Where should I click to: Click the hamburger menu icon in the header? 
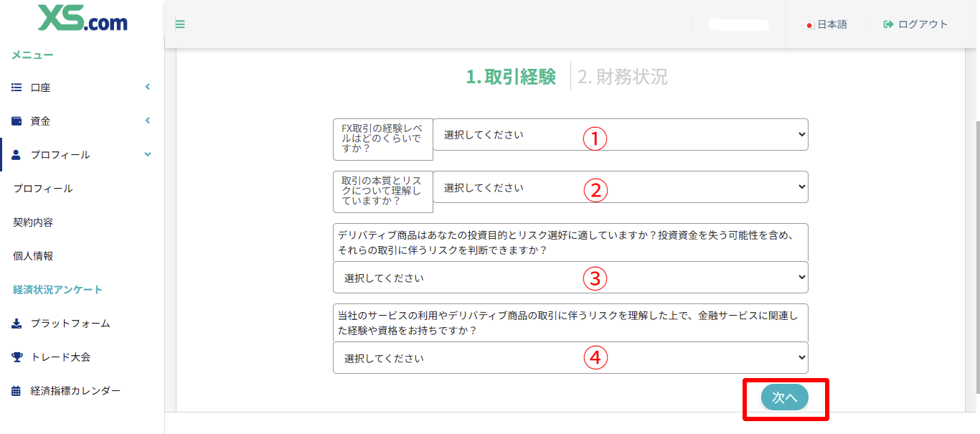coord(179,24)
